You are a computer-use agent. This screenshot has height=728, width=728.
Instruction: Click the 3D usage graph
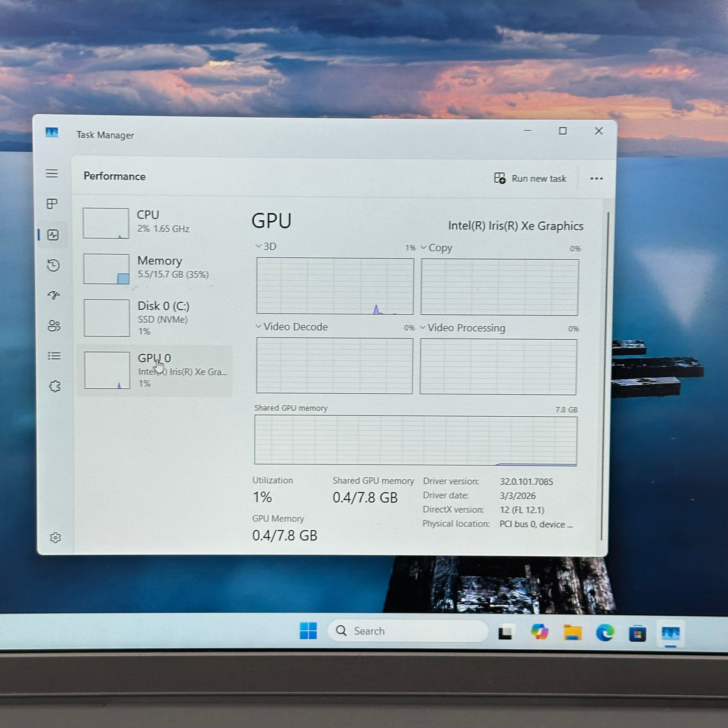[335, 286]
